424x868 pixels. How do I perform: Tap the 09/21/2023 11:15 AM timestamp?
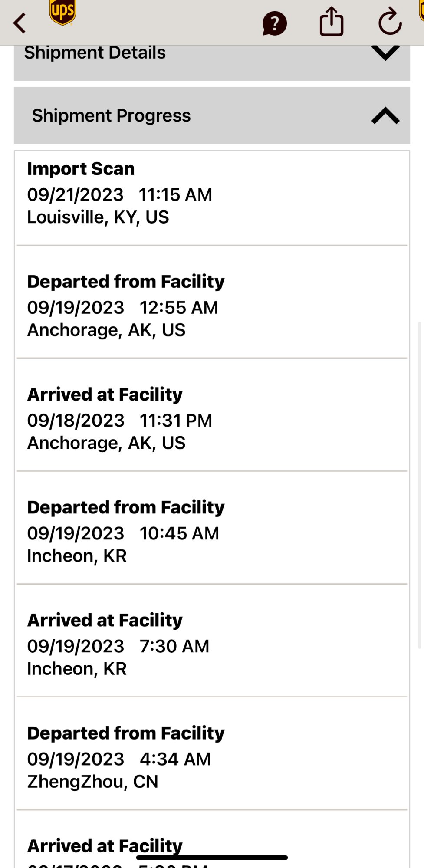pos(120,195)
